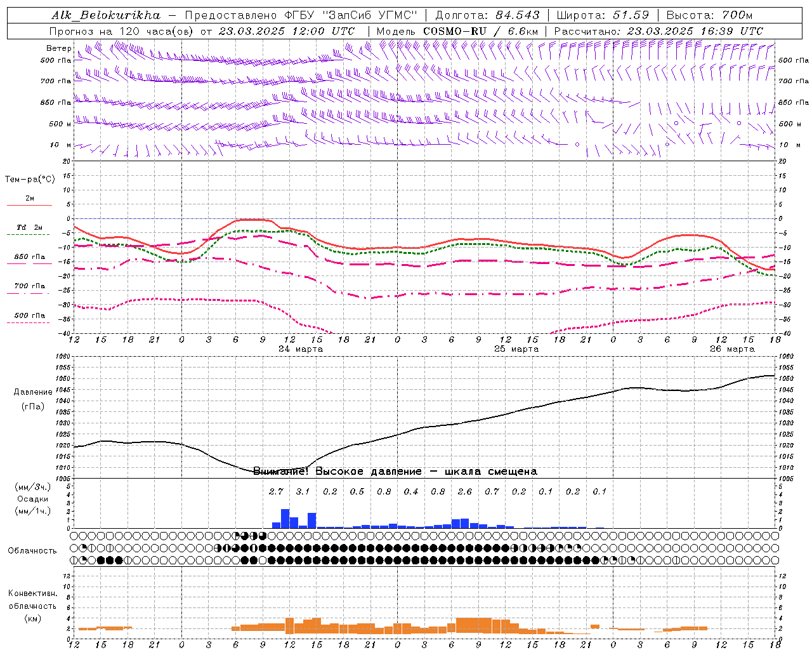Click the Конвективн. облачность label

[32, 600]
